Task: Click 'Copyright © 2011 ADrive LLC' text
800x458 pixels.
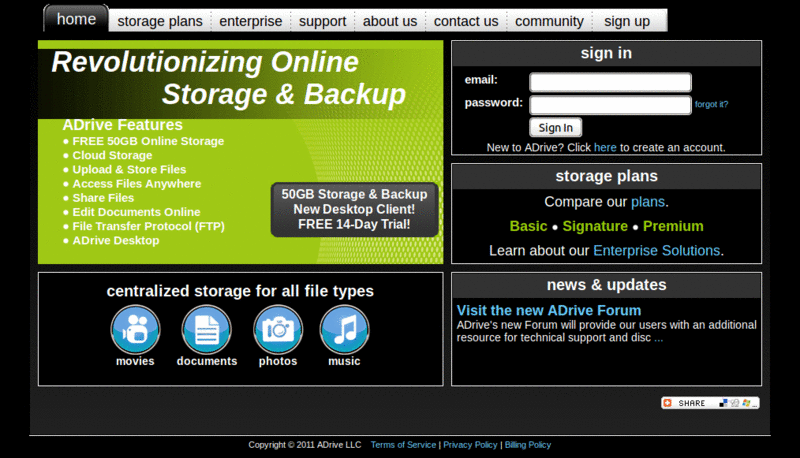Action: tap(305, 445)
